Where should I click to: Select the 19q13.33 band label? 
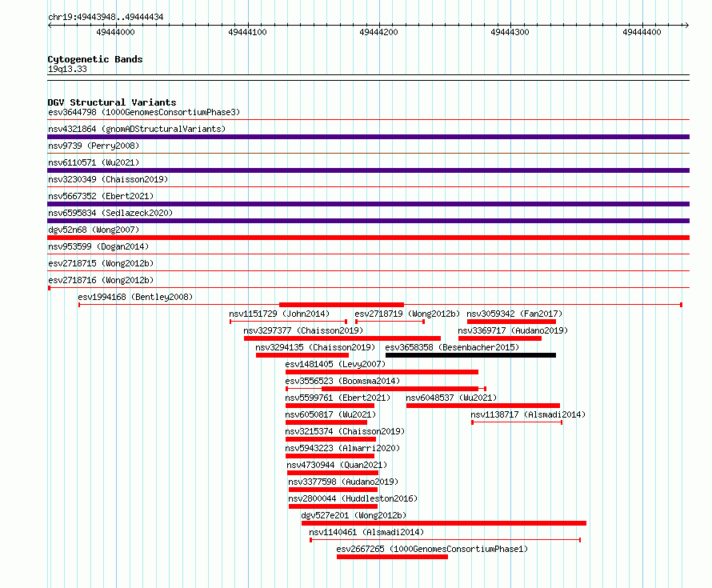click(x=67, y=69)
